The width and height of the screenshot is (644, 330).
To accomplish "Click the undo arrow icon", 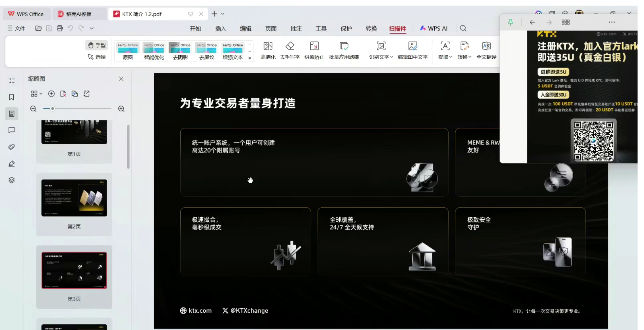I will (70, 28).
